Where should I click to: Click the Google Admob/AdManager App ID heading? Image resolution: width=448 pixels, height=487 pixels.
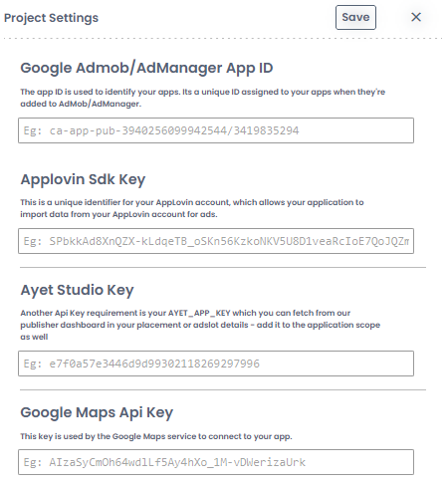tap(146, 68)
